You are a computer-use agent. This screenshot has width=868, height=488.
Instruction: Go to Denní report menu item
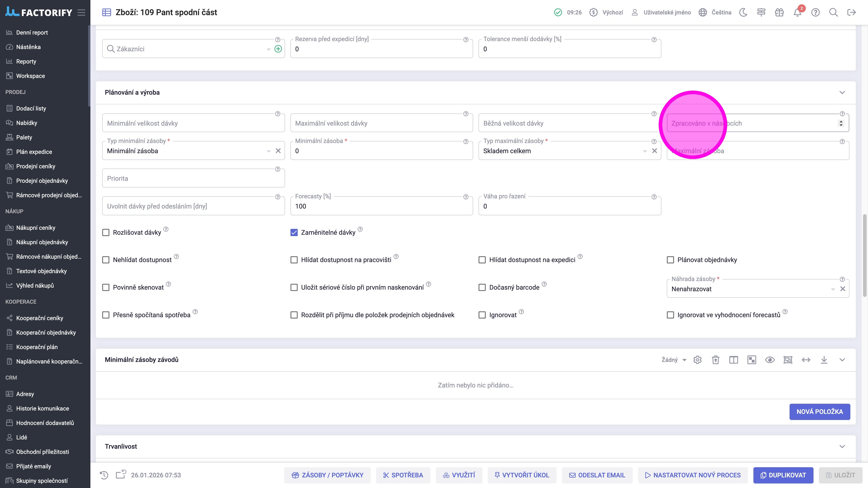tap(32, 32)
